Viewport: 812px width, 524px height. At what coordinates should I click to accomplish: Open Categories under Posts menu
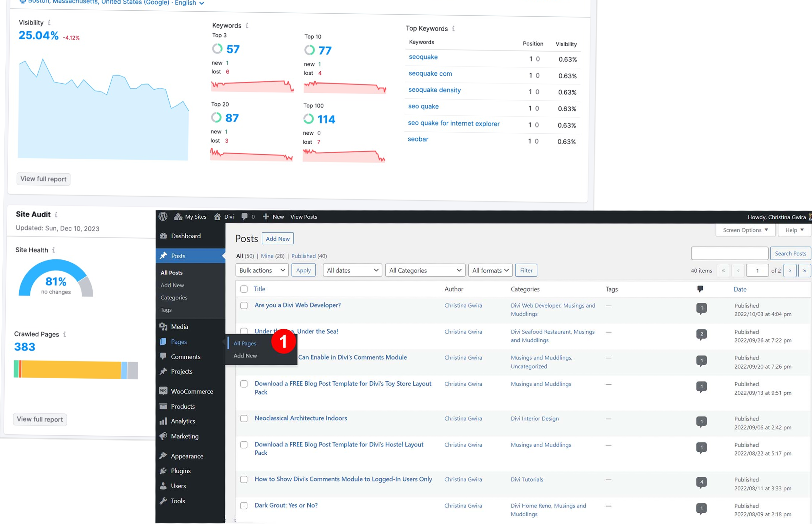coord(174,298)
